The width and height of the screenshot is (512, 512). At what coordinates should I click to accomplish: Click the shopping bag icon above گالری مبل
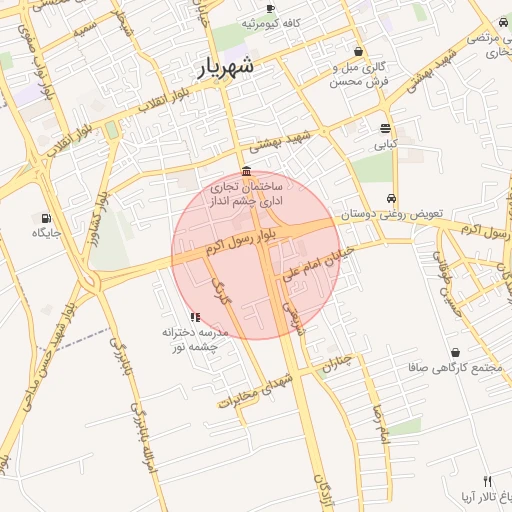click(x=358, y=51)
